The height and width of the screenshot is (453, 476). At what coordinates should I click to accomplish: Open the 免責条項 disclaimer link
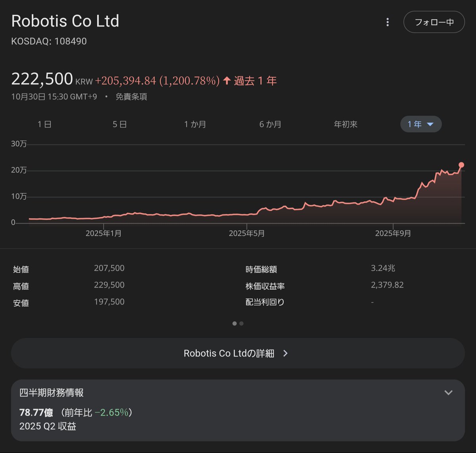(131, 96)
